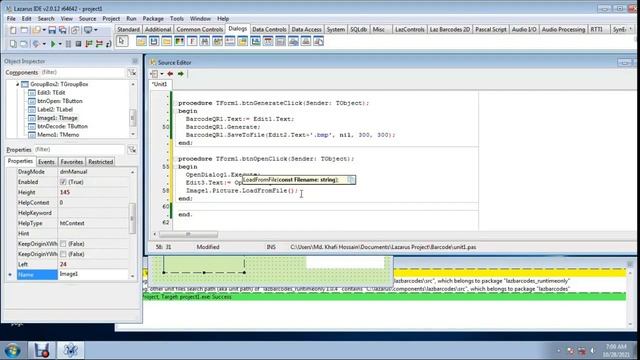Toggle the Enabled (True) checkbox

click(63, 182)
